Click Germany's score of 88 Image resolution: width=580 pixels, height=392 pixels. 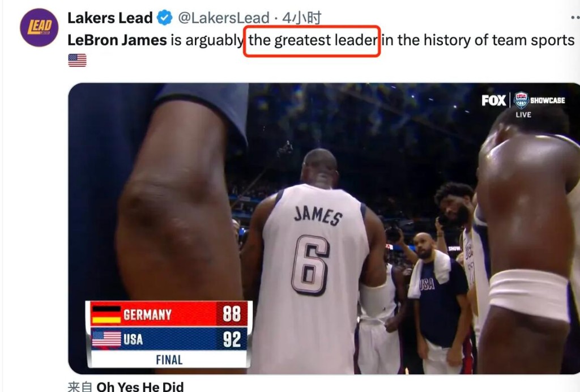click(x=232, y=314)
